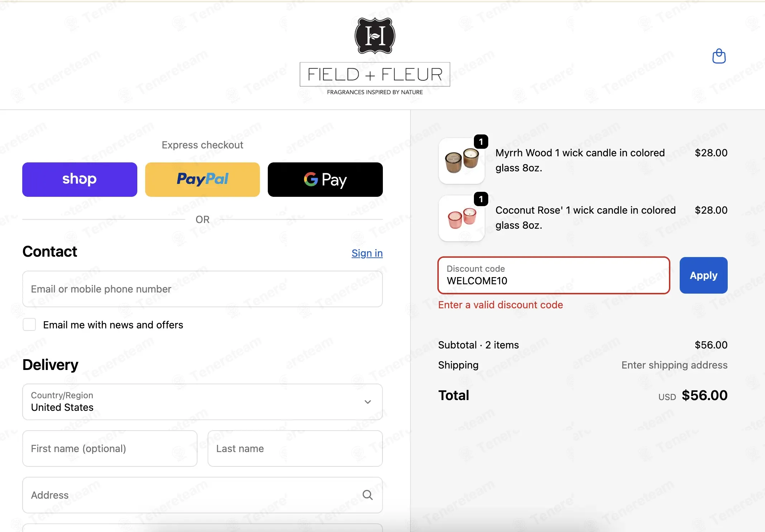The width and height of the screenshot is (765, 532).
Task: Focus the Email or mobile phone number field
Action: (x=203, y=289)
